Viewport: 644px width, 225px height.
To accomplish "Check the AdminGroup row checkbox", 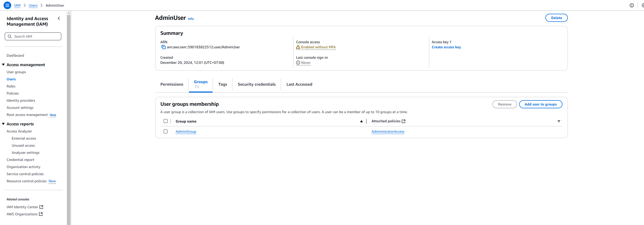I will point(166,131).
